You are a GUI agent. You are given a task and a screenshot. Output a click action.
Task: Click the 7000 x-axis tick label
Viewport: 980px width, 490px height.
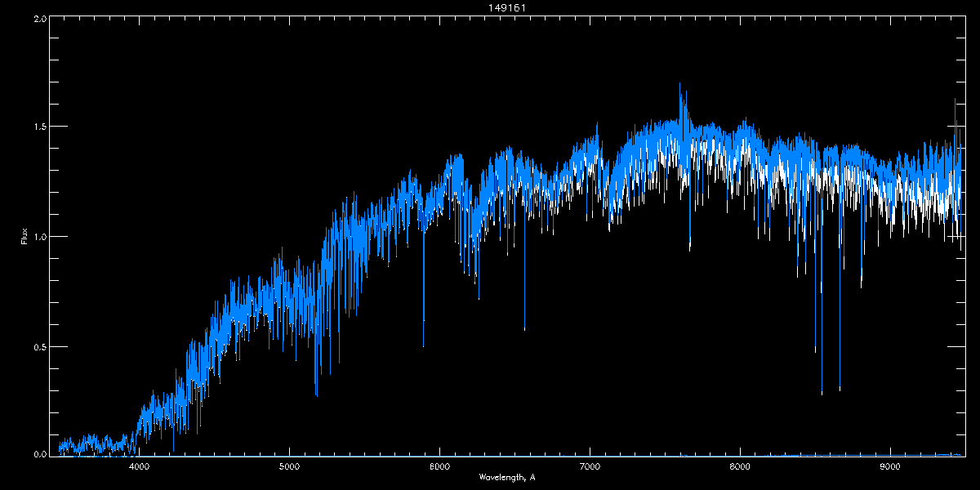(x=590, y=467)
